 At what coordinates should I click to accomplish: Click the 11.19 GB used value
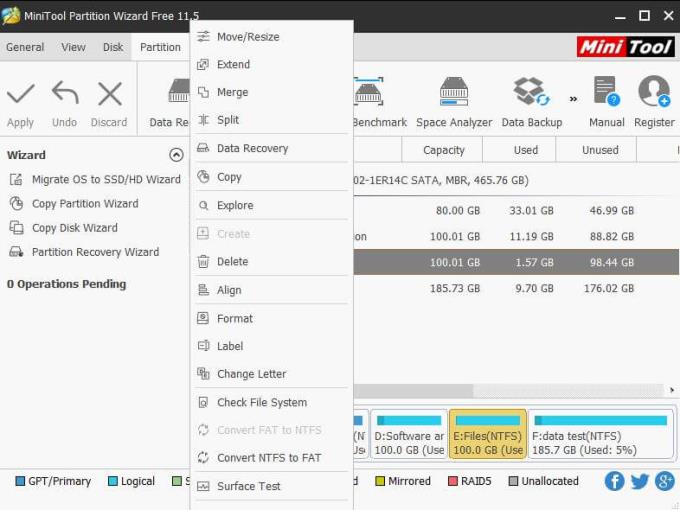point(531,236)
